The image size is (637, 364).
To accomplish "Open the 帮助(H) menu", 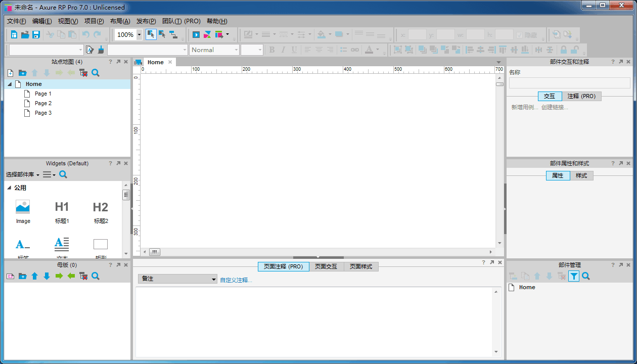I will (217, 21).
